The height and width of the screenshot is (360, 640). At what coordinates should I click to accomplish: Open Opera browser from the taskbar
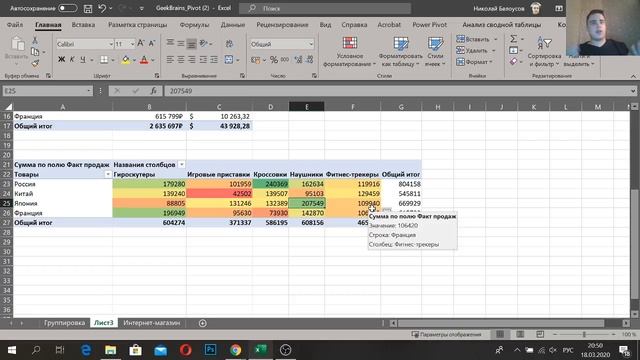click(185, 350)
